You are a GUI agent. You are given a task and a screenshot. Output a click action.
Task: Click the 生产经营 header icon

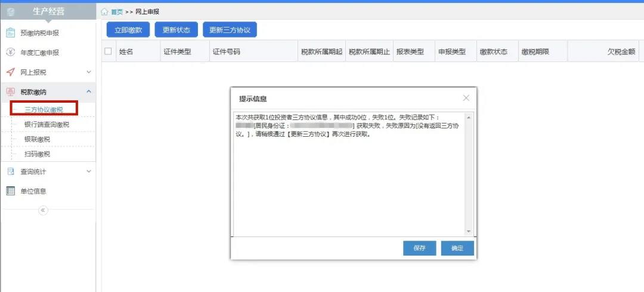pyautogui.click(x=11, y=12)
